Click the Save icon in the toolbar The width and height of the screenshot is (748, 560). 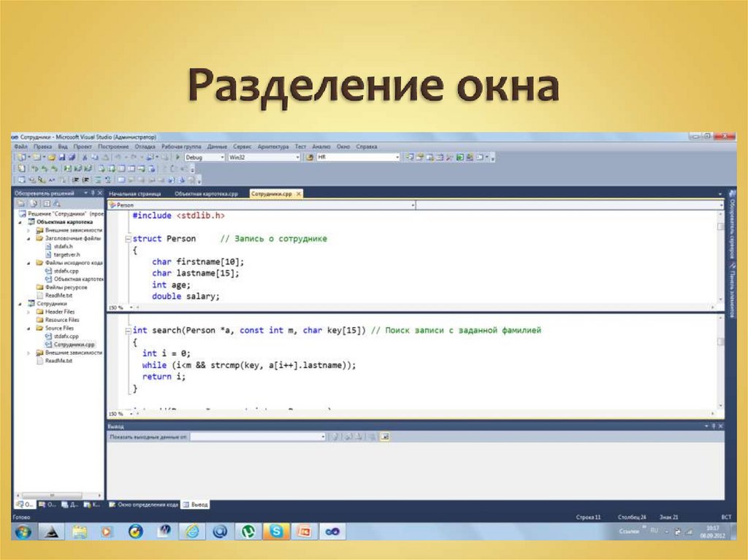tap(62, 157)
